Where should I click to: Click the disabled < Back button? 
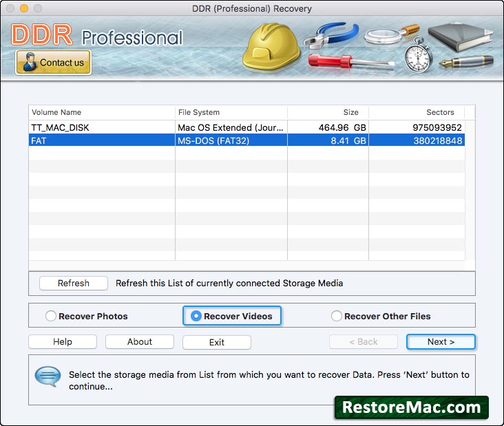pyautogui.click(x=364, y=341)
